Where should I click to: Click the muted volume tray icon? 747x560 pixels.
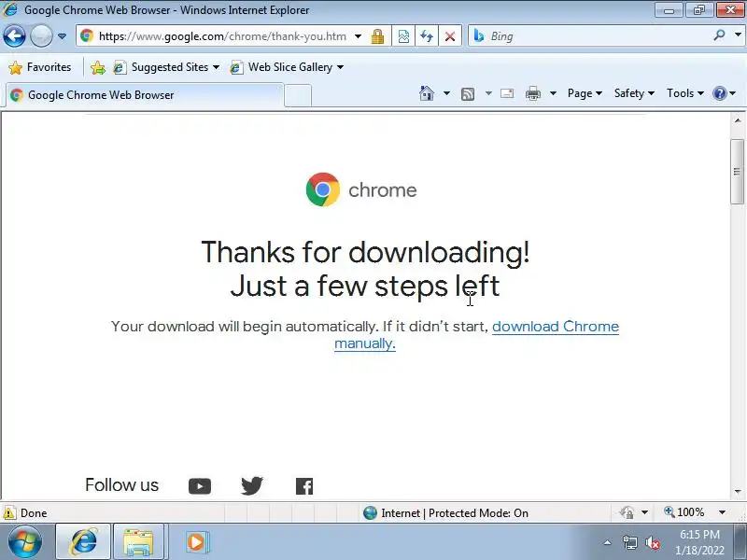pyautogui.click(x=652, y=542)
